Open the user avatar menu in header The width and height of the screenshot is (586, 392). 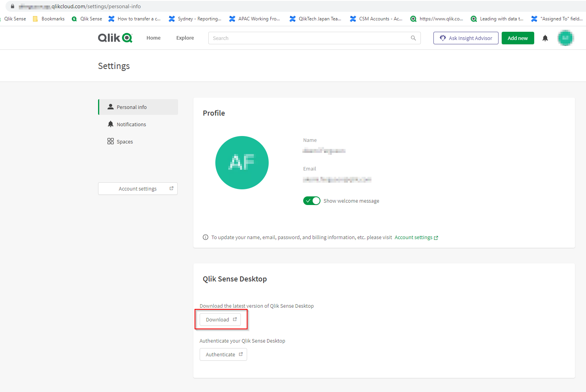click(566, 38)
